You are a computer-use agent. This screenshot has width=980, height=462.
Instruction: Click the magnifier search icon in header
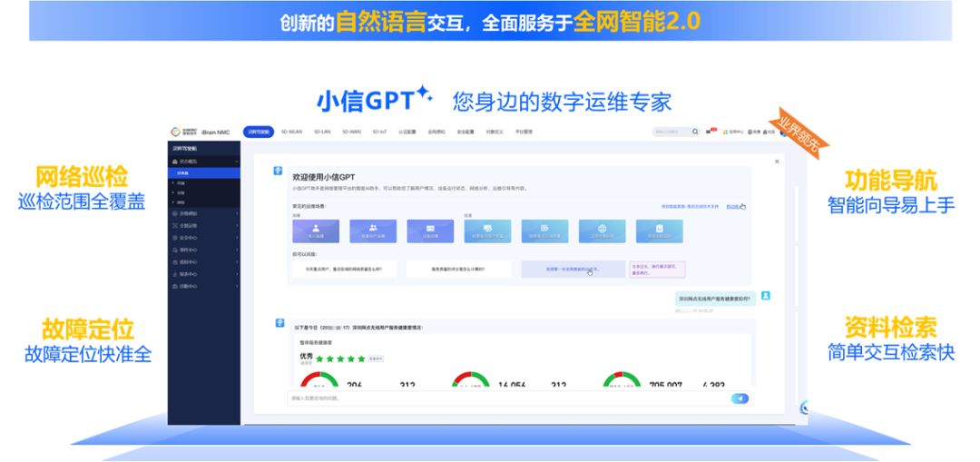696,133
